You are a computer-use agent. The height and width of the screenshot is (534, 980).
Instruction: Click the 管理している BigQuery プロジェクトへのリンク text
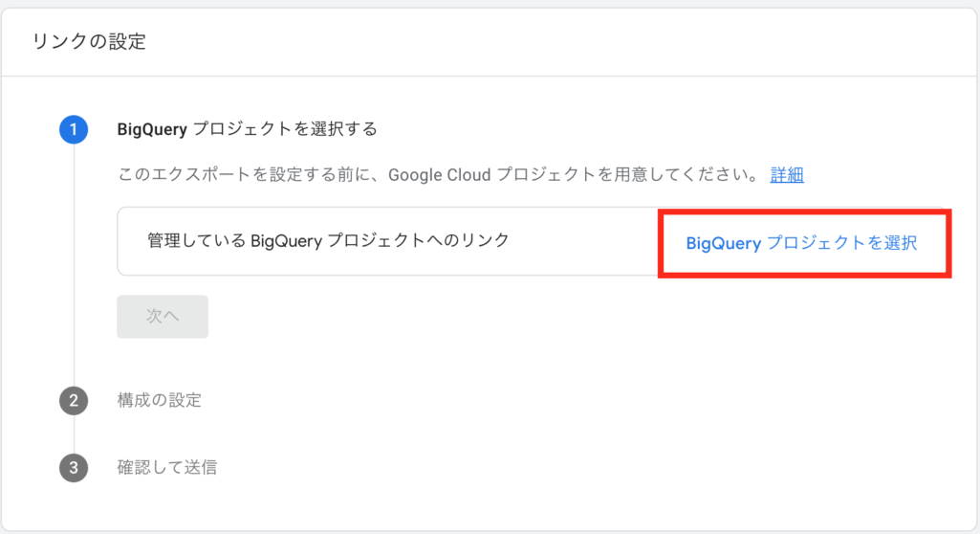[x=329, y=241]
